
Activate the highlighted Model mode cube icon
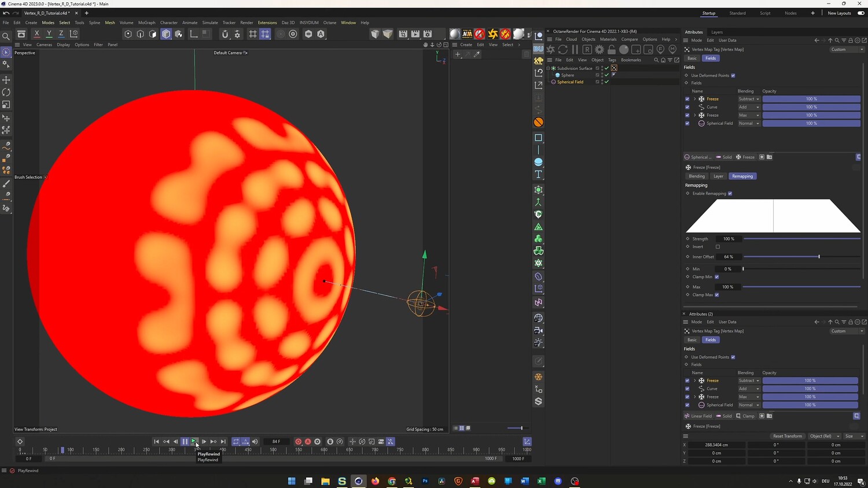pyautogui.click(x=166, y=34)
